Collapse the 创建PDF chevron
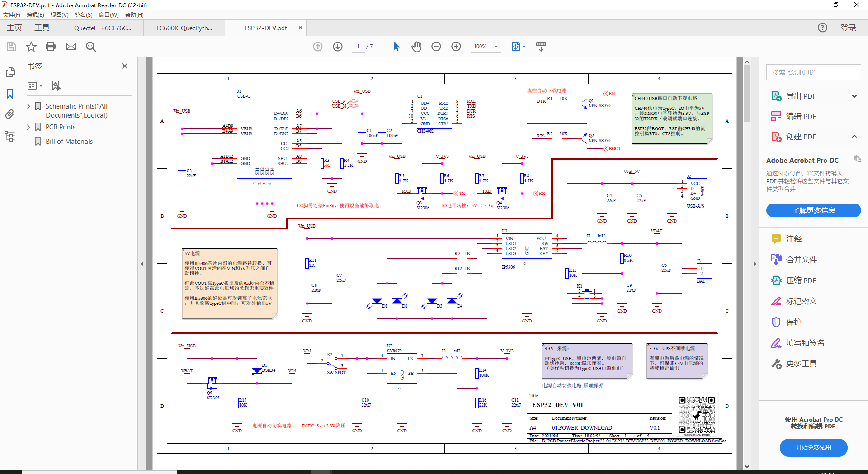Image resolution: width=868 pixels, height=474 pixels. pos(855,136)
